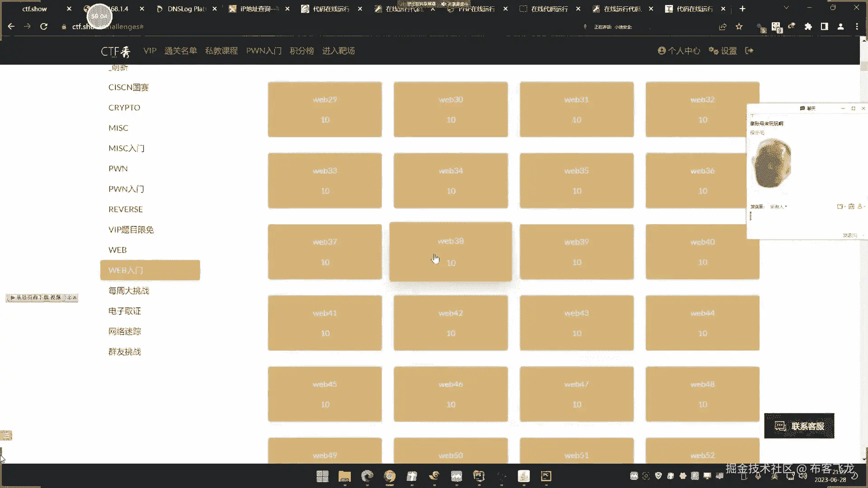The height and width of the screenshot is (488, 868).
Task: Click the logout arrow icon in header
Action: coord(750,51)
